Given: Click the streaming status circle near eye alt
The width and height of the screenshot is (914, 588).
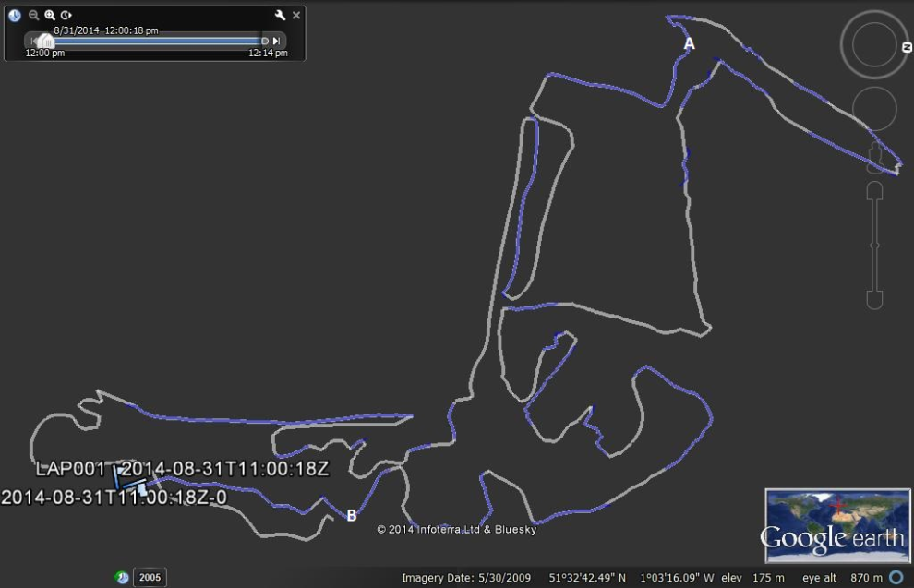Looking at the screenshot, I should click(x=896, y=578).
